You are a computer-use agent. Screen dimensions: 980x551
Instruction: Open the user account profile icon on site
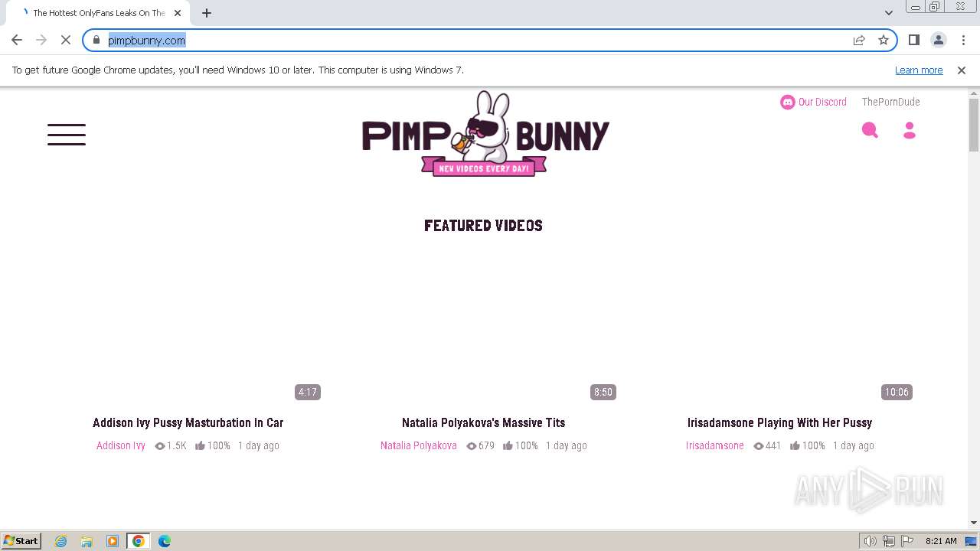point(910,131)
